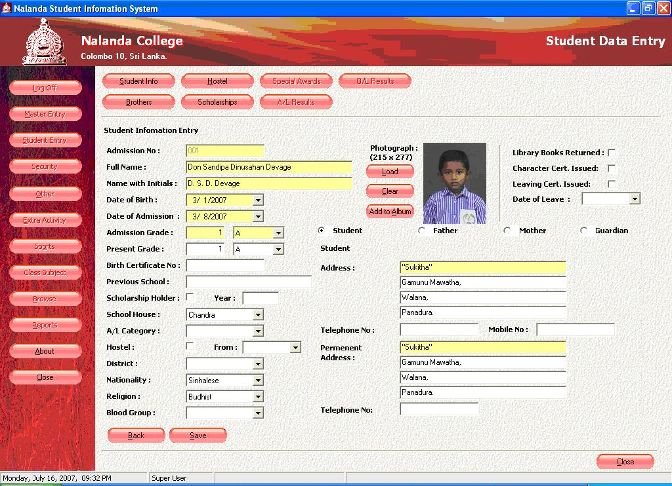
Task: Click the Previous School field
Action: tap(249, 282)
